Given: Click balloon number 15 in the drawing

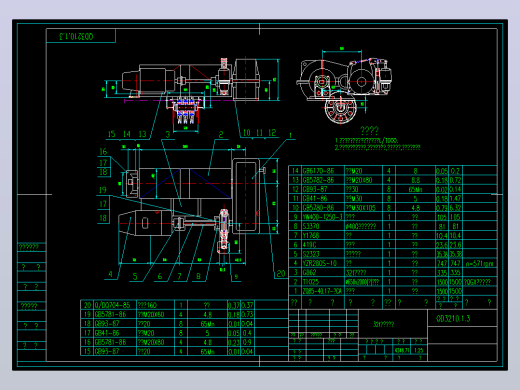Looking at the screenshot, I should click(x=111, y=134).
